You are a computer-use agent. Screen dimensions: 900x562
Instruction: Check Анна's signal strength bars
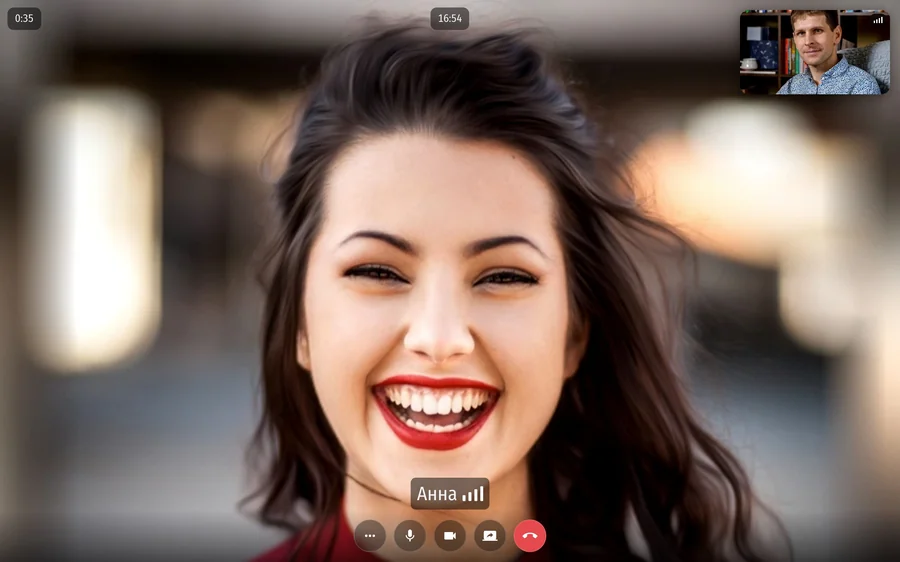(473, 494)
